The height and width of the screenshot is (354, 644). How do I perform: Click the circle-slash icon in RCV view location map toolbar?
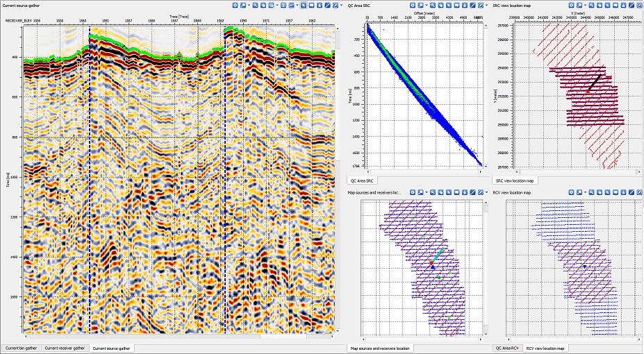(639, 192)
